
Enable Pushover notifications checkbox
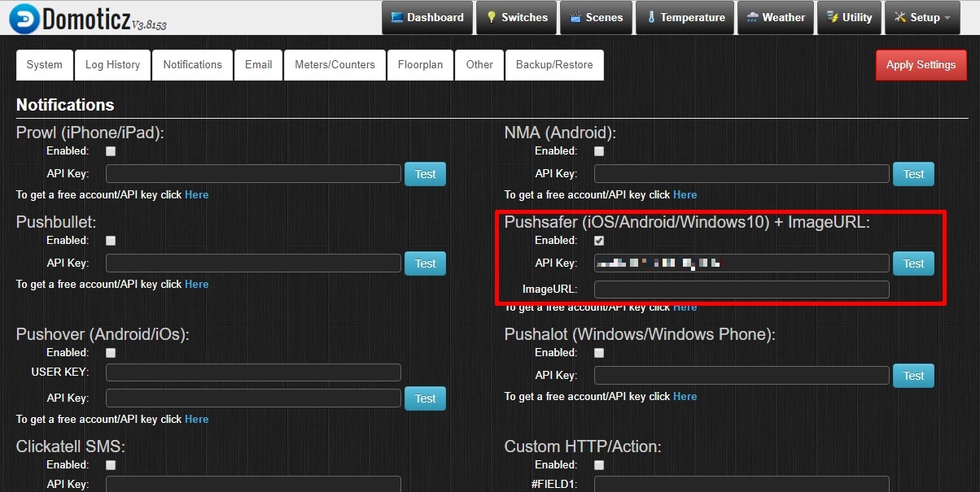point(111,353)
